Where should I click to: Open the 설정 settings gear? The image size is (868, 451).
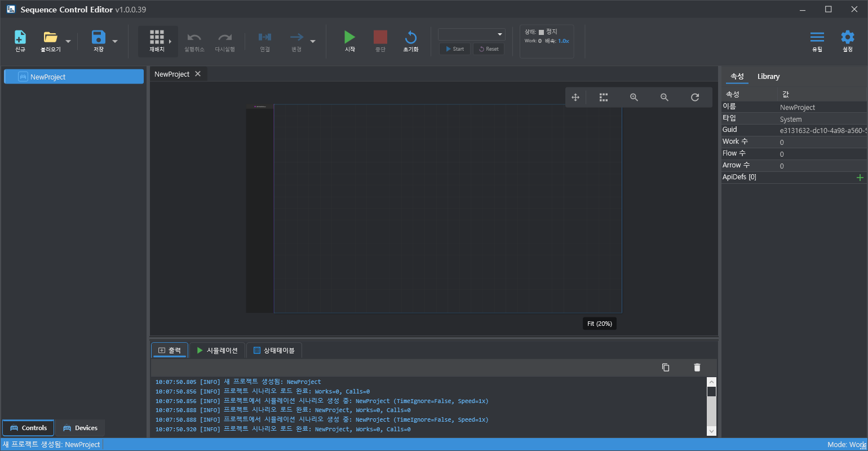pos(847,38)
